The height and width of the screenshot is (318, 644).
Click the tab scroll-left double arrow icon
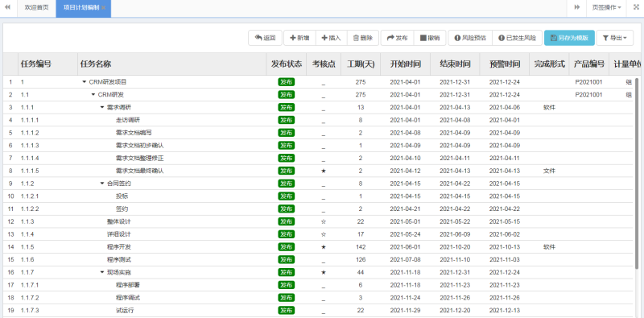click(7, 7)
